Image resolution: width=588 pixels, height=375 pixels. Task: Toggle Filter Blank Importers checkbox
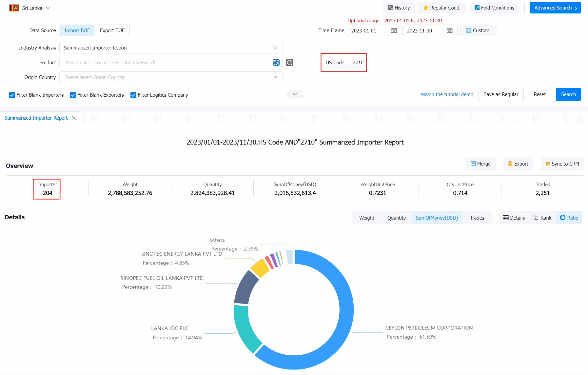pyautogui.click(x=12, y=95)
